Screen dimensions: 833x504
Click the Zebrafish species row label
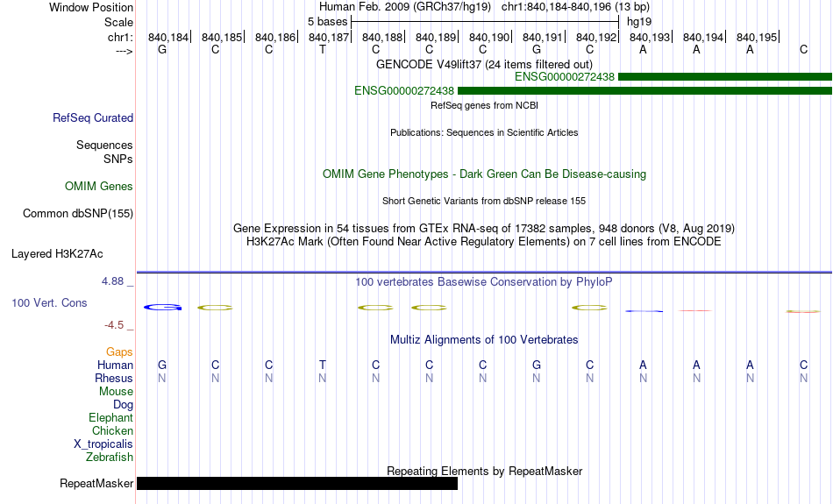(110, 458)
